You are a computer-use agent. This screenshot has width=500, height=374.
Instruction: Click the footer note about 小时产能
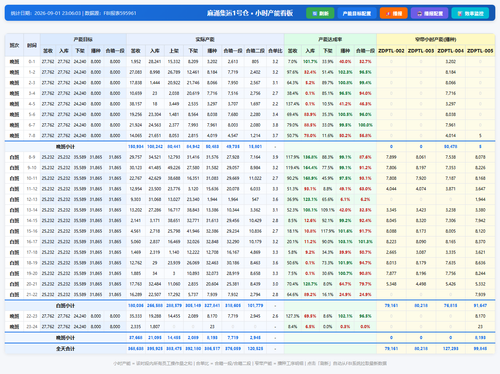(x=250, y=363)
